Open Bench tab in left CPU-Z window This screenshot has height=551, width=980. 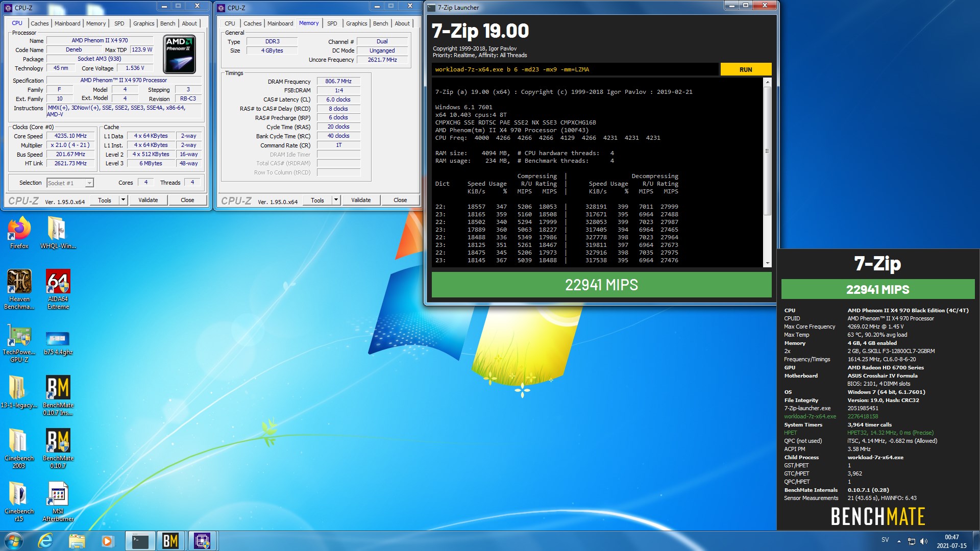click(167, 23)
